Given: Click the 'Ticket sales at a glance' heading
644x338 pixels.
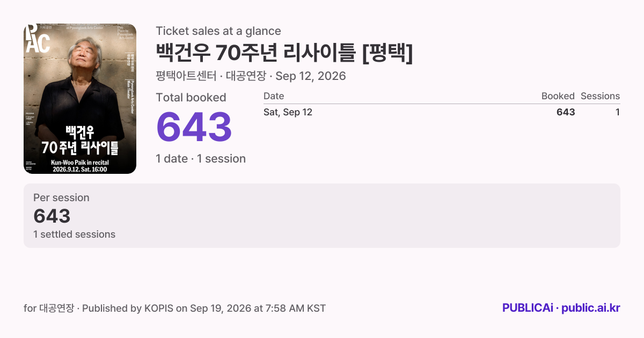Looking at the screenshot, I should click(x=218, y=31).
